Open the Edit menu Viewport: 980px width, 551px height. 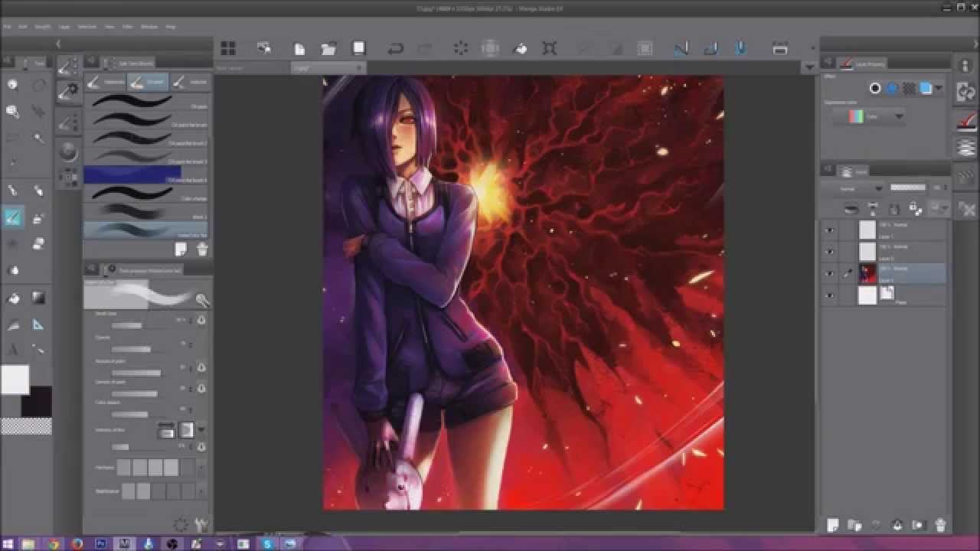[x=23, y=26]
